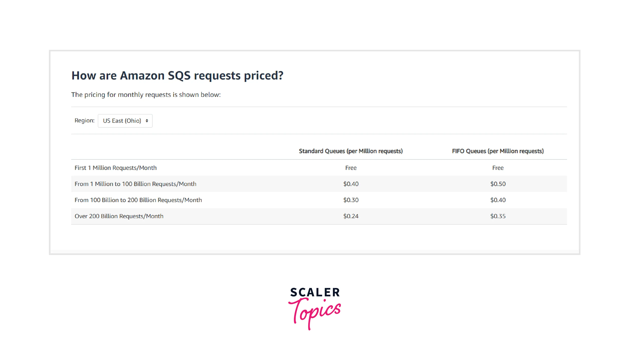
Task: Click the $0.24 Standard Queues price
Action: coord(351,216)
